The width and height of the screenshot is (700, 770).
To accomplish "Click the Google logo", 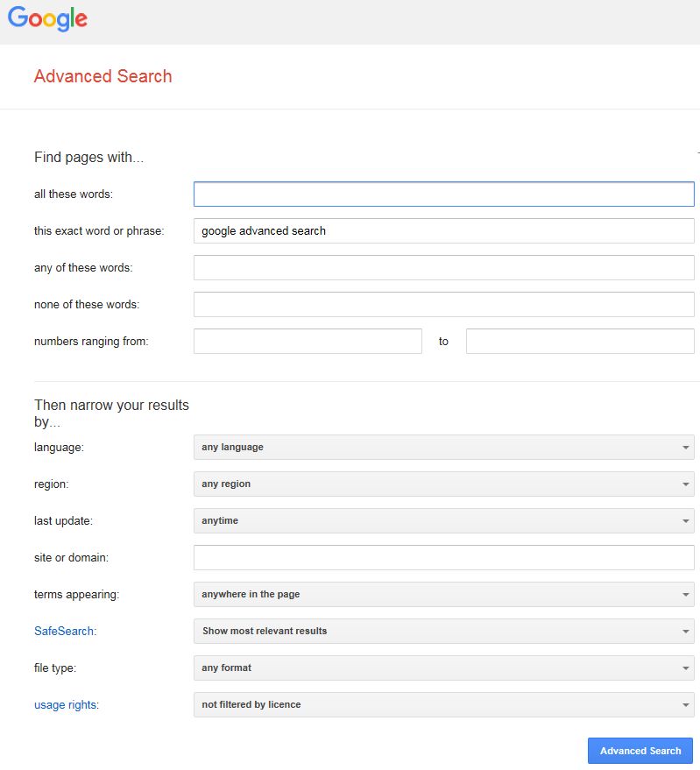I will pos(47,18).
